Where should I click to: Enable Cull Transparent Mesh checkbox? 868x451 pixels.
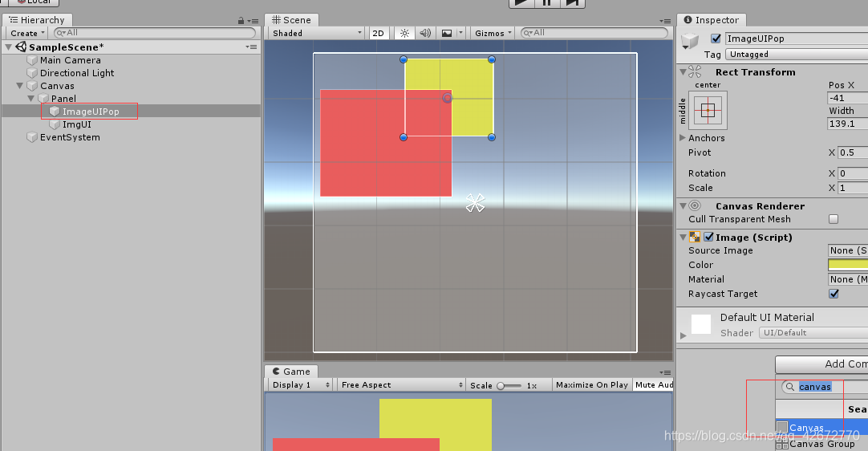[834, 219]
